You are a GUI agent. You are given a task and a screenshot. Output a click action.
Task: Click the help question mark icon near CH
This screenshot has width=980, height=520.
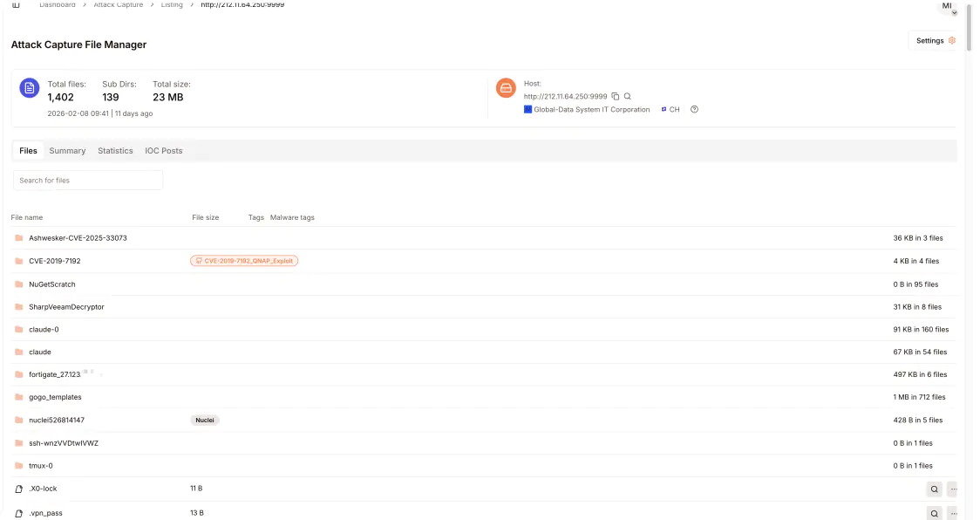tap(694, 110)
